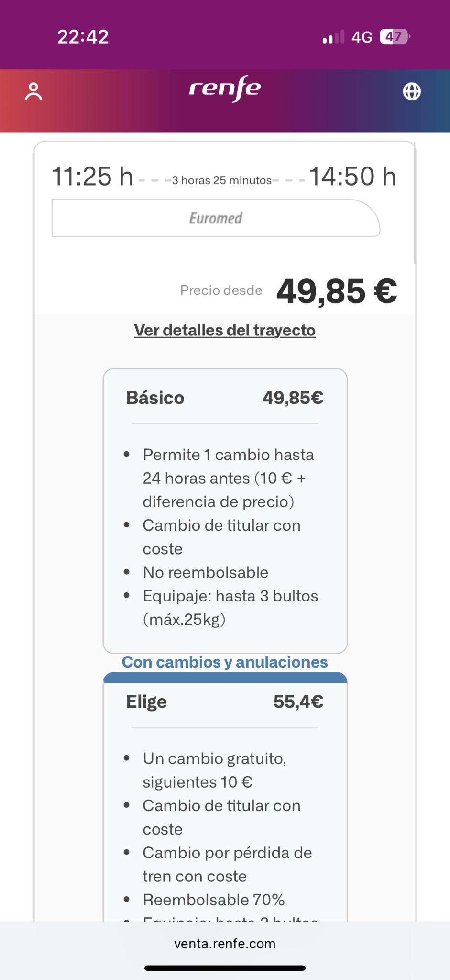Tap the 22:42 clock in status bar
This screenshot has height=980, width=450.
[83, 37]
